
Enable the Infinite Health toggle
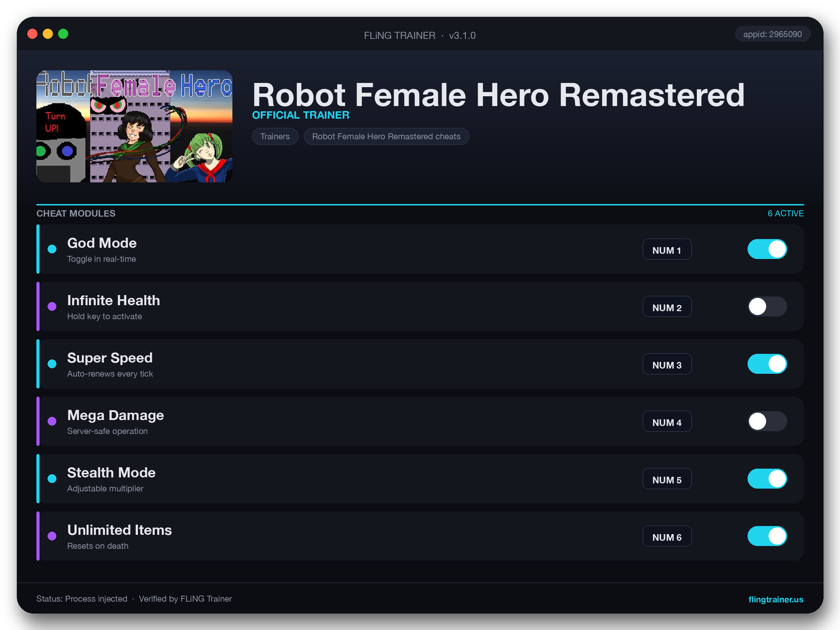point(767,307)
